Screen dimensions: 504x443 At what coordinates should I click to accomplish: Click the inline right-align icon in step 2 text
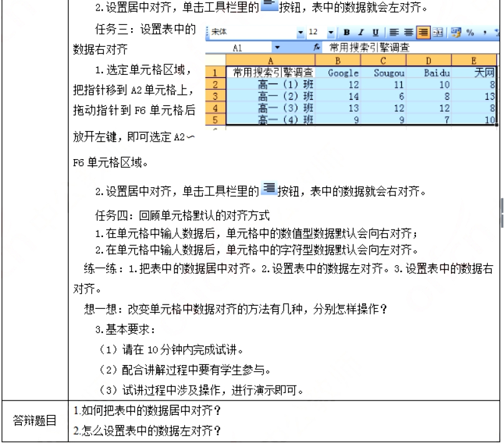click(x=269, y=188)
